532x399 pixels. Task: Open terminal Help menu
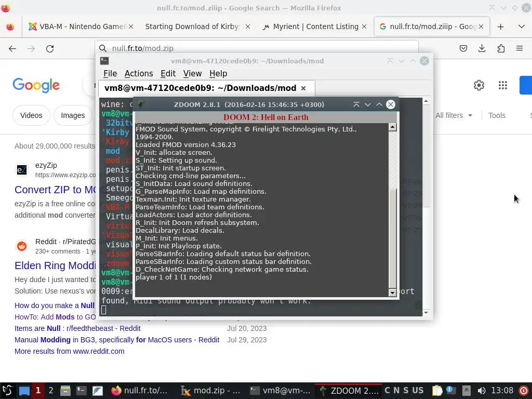click(218, 74)
